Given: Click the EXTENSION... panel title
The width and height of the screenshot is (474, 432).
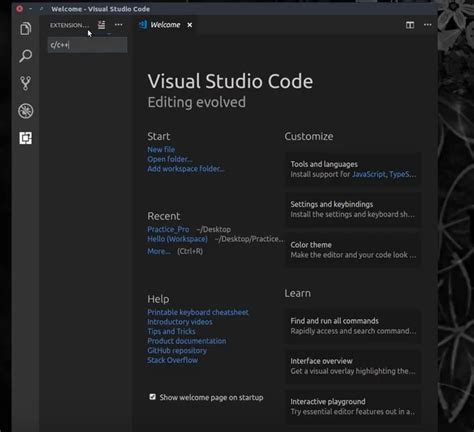Looking at the screenshot, I should point(69,25).
